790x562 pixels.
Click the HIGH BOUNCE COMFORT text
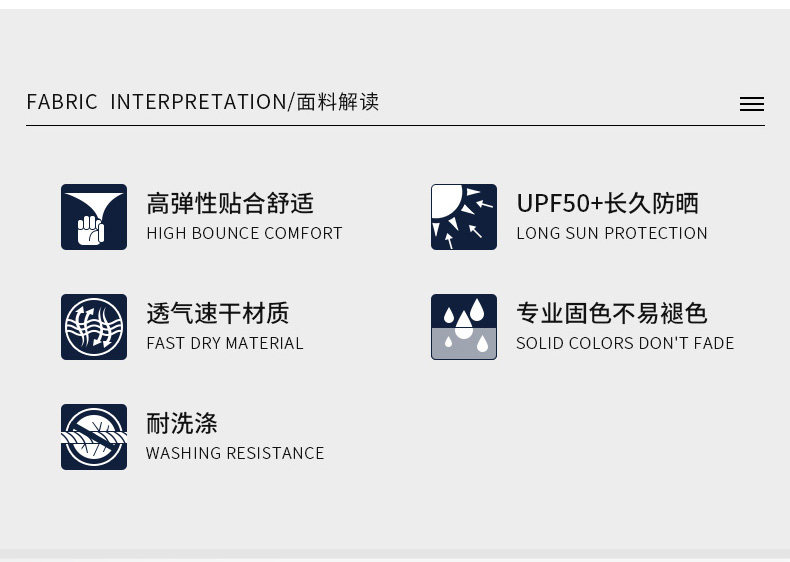[x=244, y=233]
